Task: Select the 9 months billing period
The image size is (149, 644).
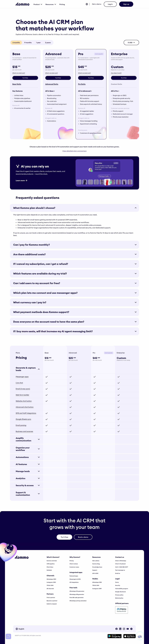Action: tap(28, 43)
